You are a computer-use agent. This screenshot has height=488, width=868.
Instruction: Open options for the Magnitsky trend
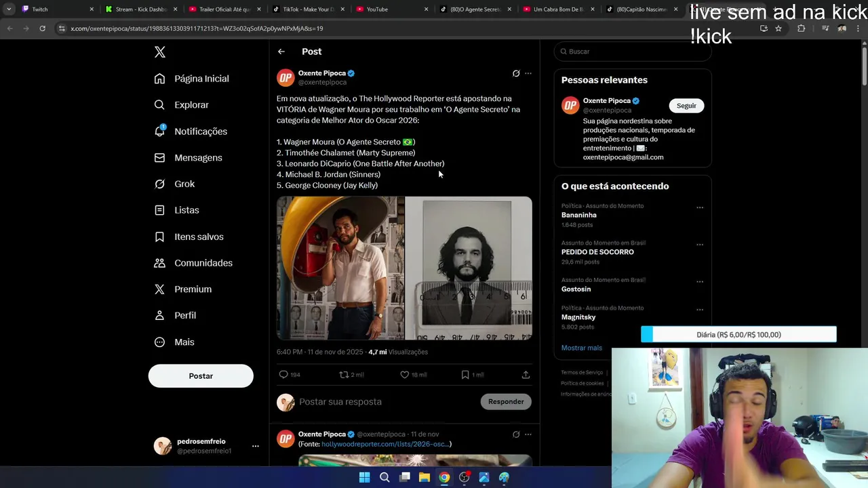700,310
